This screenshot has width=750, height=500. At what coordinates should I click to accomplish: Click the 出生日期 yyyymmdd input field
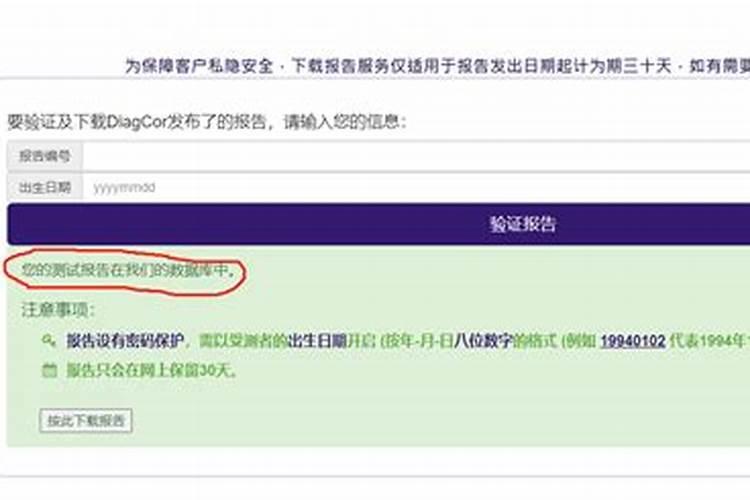(x=416, y=187)
